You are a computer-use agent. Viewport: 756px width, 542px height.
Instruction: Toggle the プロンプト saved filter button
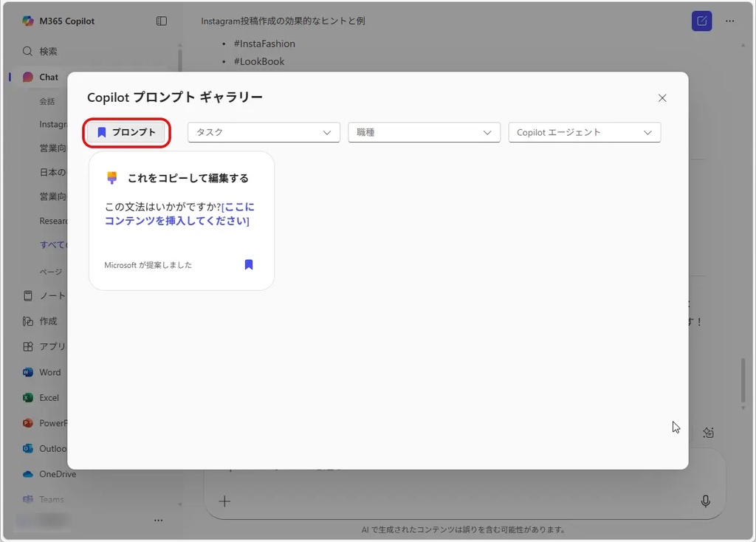coord(127,132)
